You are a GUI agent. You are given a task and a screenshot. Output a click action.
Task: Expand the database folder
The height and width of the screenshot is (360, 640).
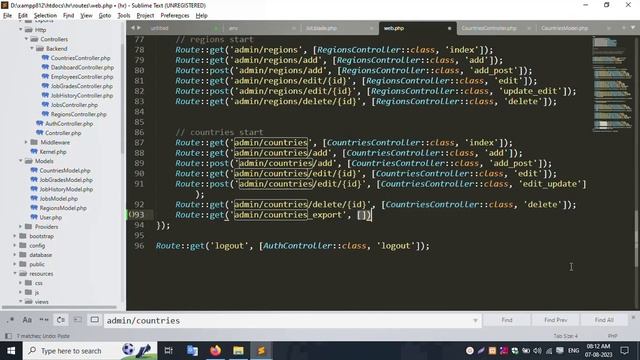click(15, 255)
